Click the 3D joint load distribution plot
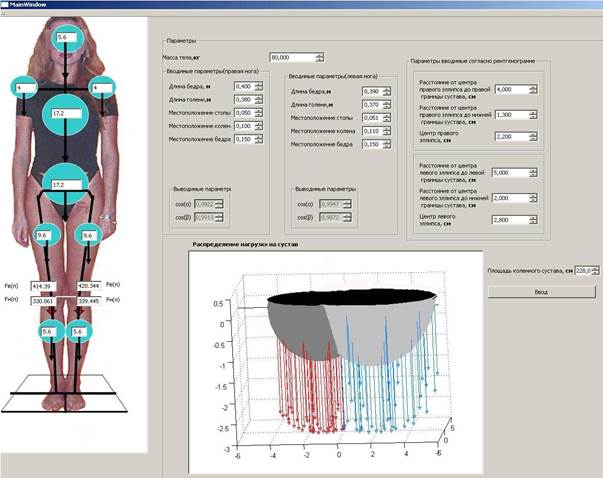The width and height of the screenshot is (603, 478). pyautogui.click(x=336, y=362)
